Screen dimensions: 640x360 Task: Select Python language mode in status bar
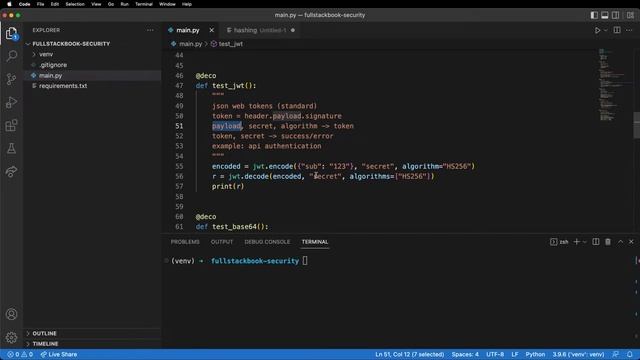(535, 354)
